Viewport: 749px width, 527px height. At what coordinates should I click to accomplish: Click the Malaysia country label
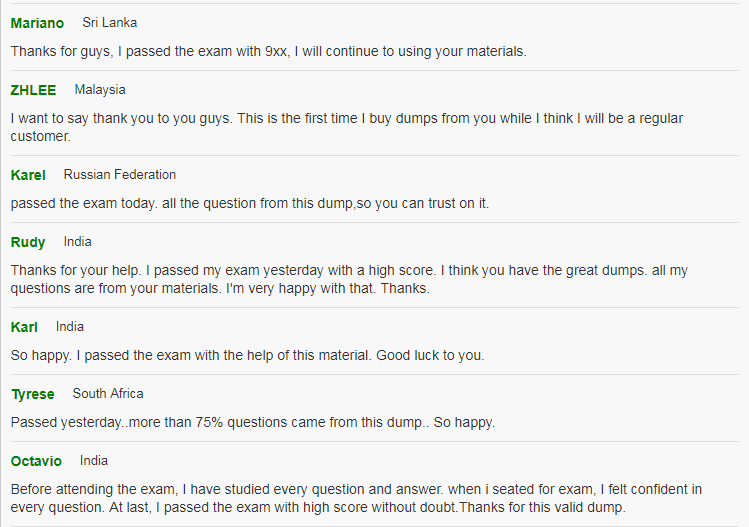(x=100, y=90)
